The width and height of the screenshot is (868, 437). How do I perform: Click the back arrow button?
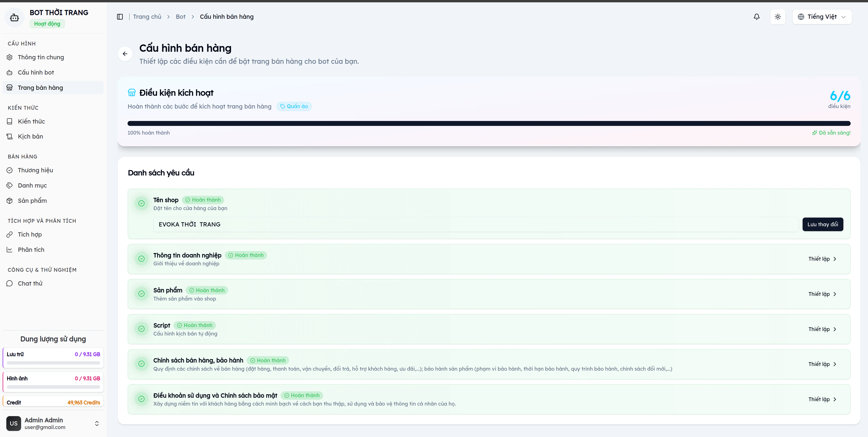(x=125, y=54)
